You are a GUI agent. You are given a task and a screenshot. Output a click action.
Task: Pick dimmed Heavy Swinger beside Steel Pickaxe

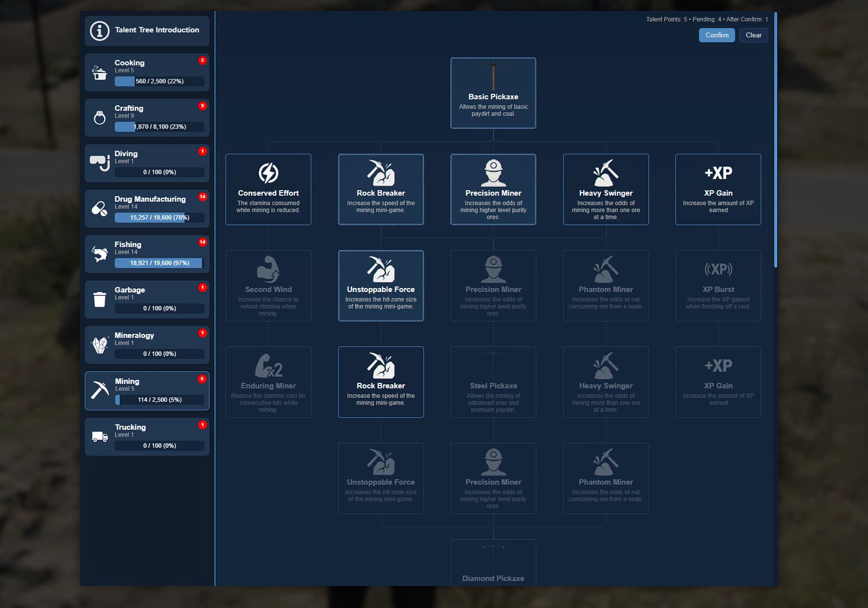(x=606, y=382)
